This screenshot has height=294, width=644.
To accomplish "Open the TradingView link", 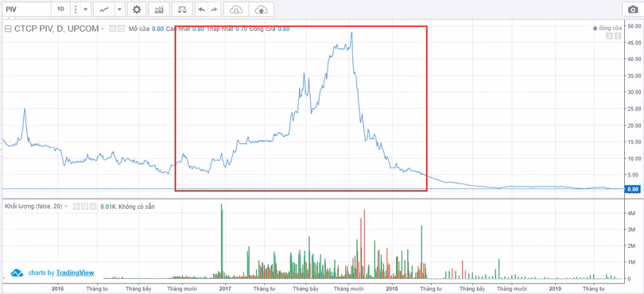I will point(75,273).
